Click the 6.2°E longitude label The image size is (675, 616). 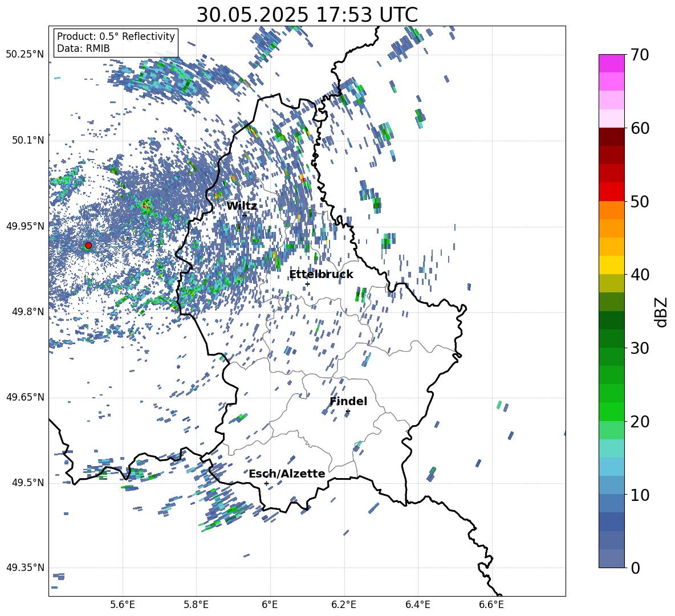(x=344, y=605)
